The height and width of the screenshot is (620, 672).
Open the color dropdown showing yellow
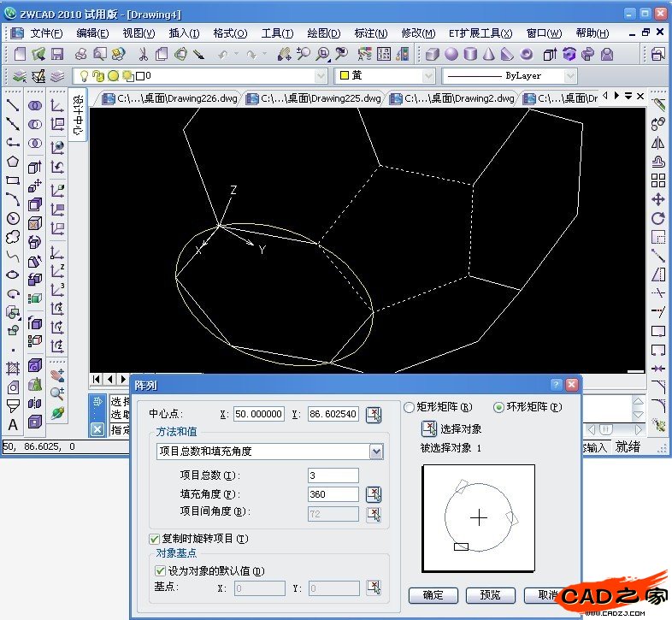click(x=427, y=76)
